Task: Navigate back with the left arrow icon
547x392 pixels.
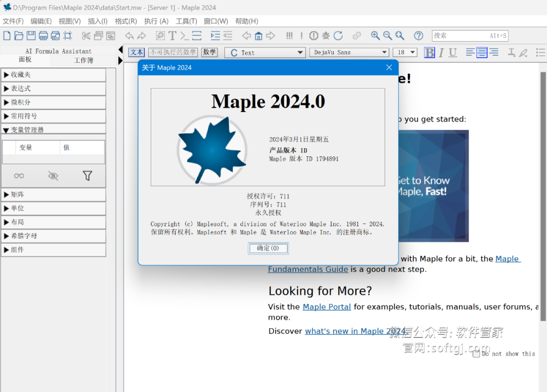Action: [x=246, y=35]
